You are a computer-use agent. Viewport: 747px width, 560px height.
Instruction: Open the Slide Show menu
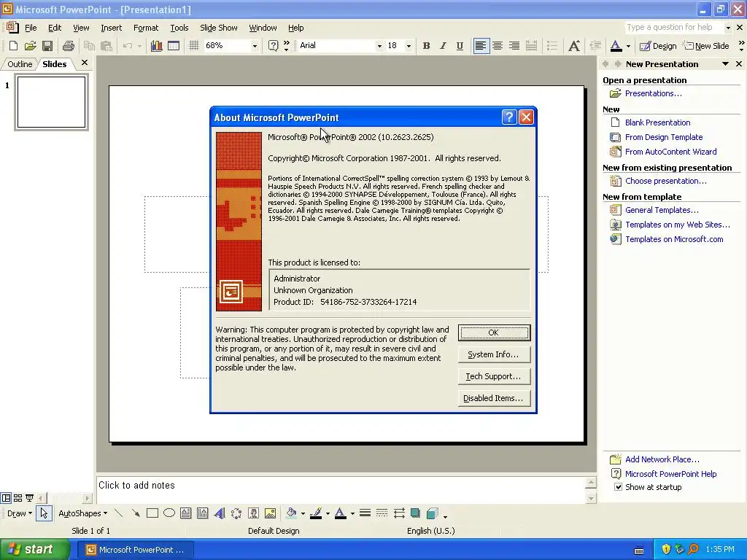click(x=219, y=28)
